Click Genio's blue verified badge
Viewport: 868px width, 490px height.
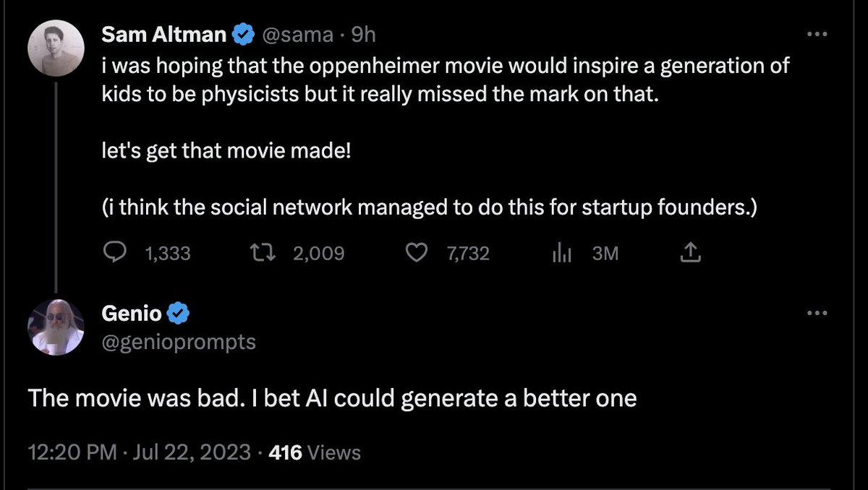coord(179,314)
